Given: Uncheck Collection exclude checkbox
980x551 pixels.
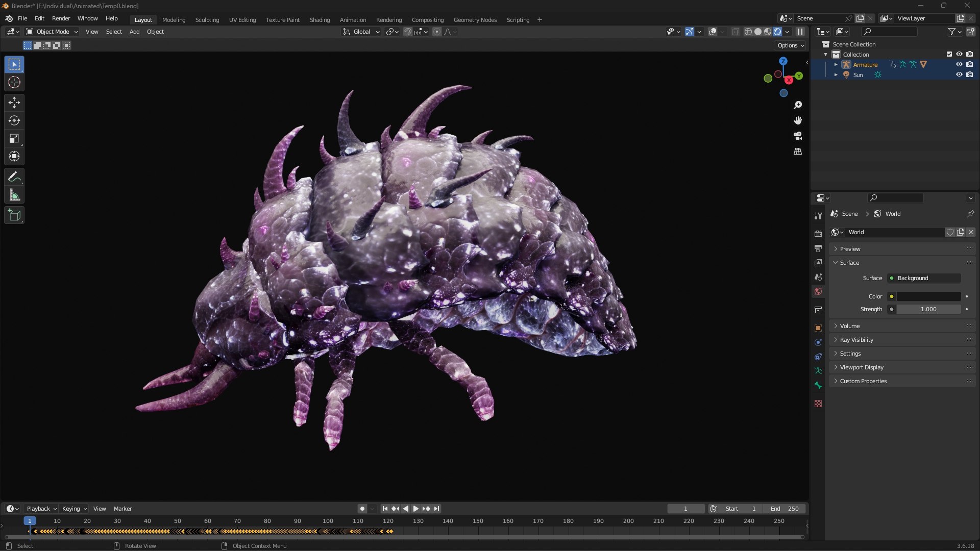Looking at the screenshot, I should (x=949, y=54).
